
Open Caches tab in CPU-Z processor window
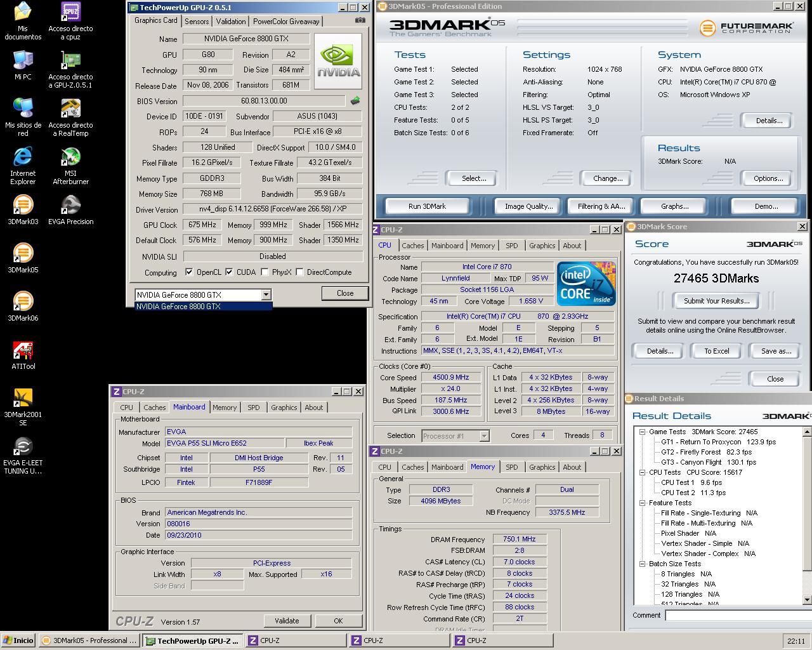412,246
